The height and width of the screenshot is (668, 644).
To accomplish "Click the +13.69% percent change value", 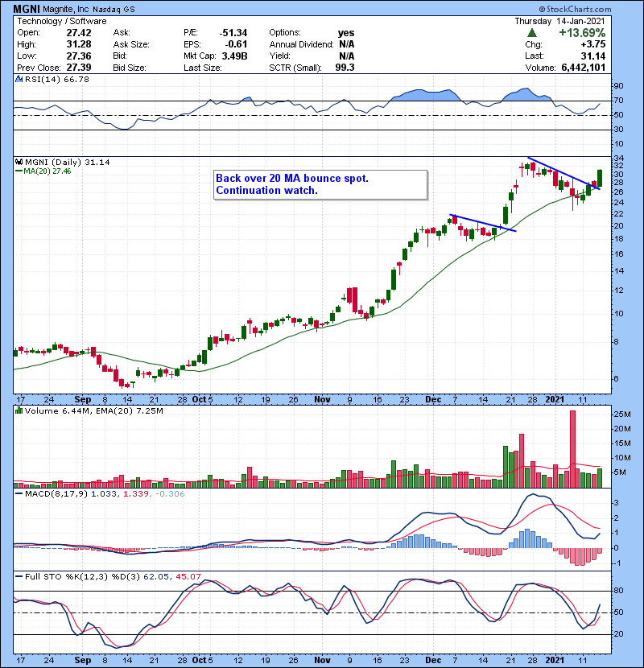I will 582,33.
